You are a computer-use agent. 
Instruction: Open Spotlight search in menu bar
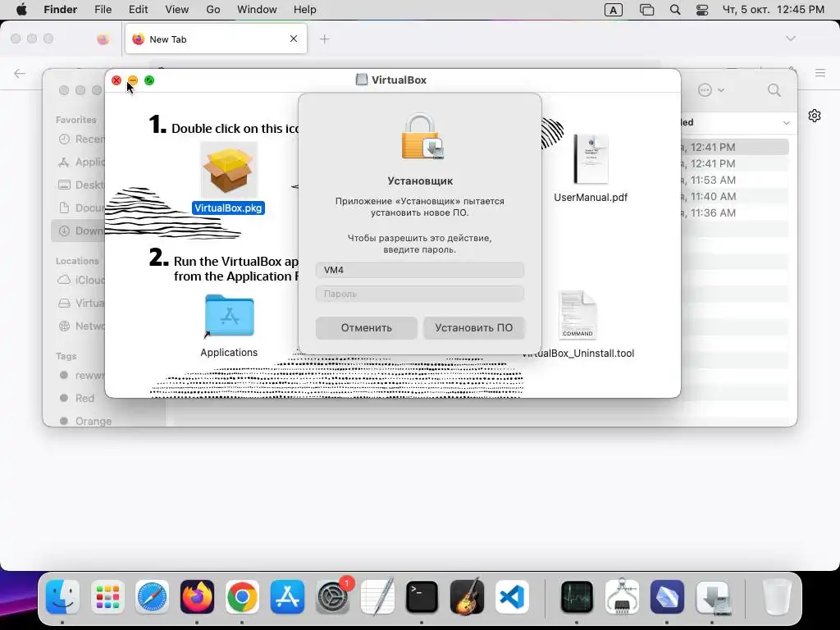pyautogui.click(x=675, y=10)
